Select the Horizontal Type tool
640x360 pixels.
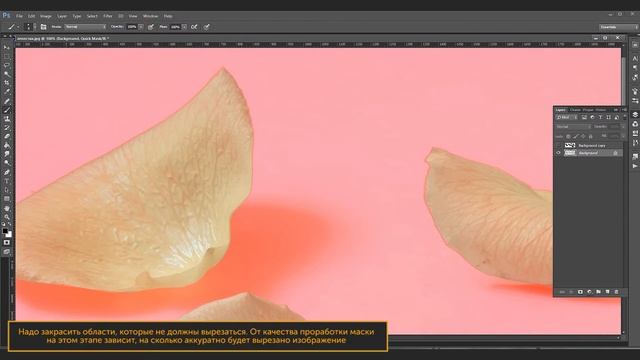tap(7, 181)
